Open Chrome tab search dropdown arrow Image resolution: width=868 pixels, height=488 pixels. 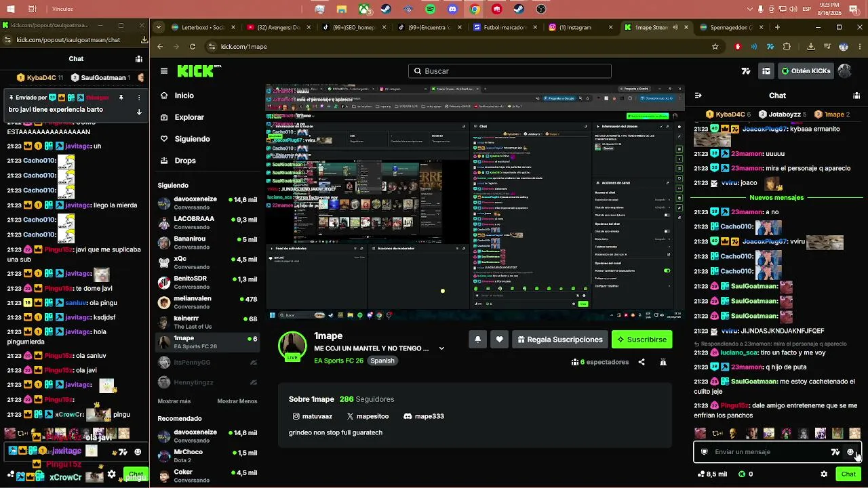(x=159, y=28)
